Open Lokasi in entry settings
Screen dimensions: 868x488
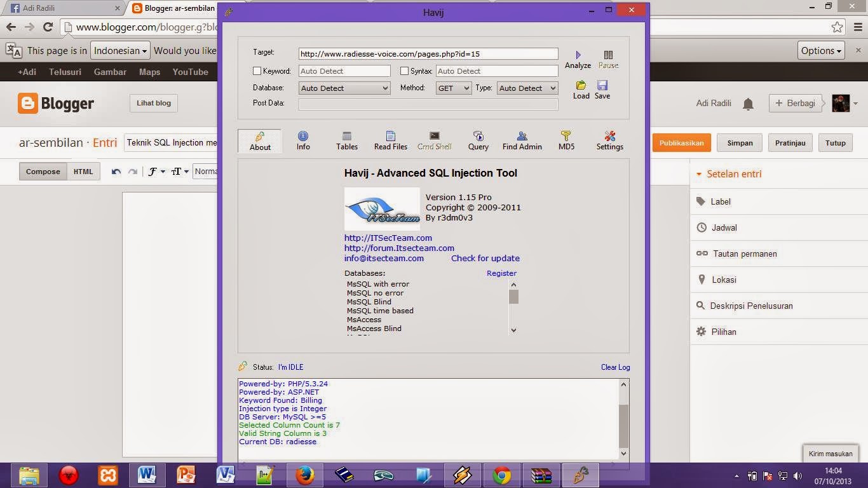click(716, 280)
